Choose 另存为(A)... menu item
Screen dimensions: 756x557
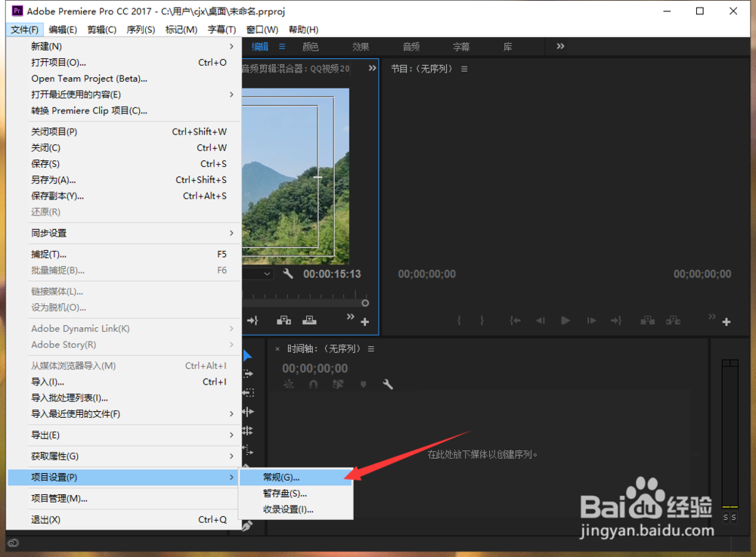tap(125, 180)
